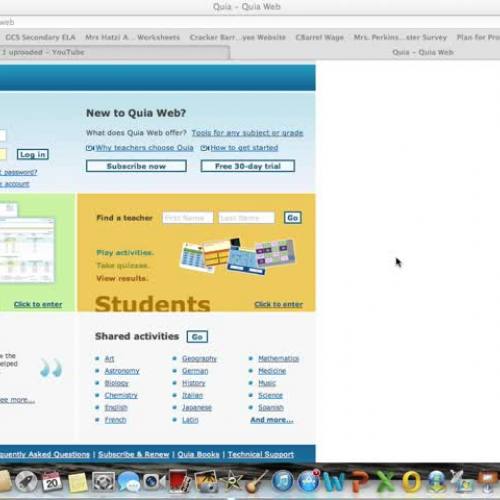
Task: Click Go next to Find a teacher
Action: [293, 218]
